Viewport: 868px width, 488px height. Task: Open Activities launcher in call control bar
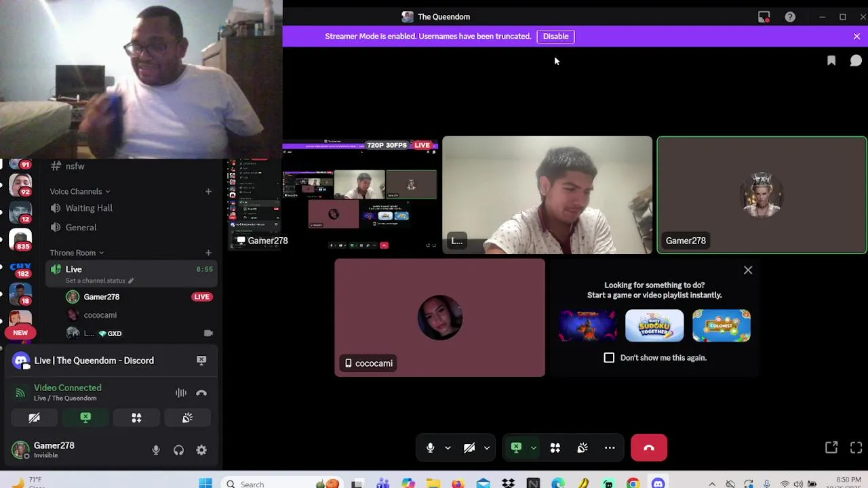[x=555, y=448]
